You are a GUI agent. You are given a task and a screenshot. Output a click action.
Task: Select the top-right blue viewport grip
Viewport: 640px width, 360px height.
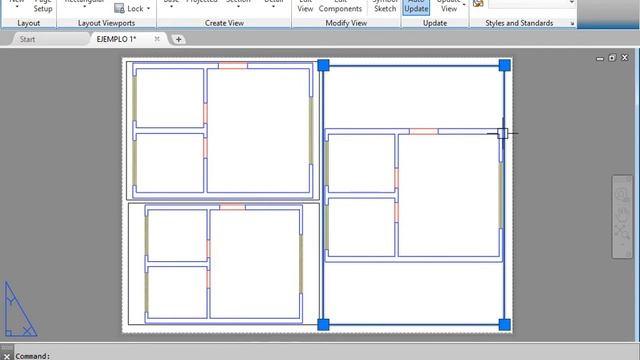[504, 65]
